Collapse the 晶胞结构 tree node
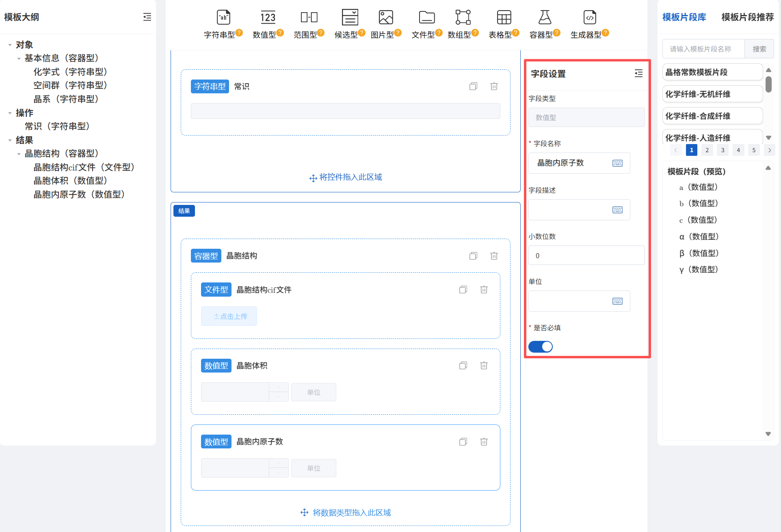Image resolution: width=781 pixels, height=532 pixels. pyautogui.click(x=19, y=153)
